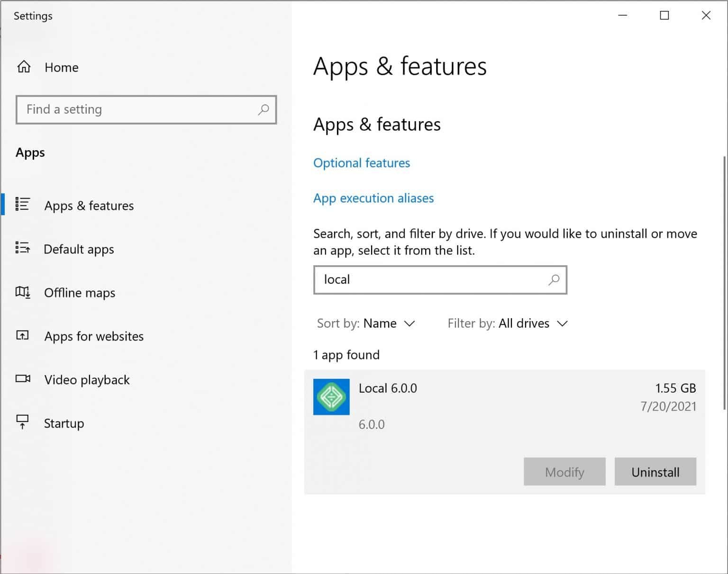Click the Local 6.0.0 app icon
728x574 pixels.
tap(331, 397)
